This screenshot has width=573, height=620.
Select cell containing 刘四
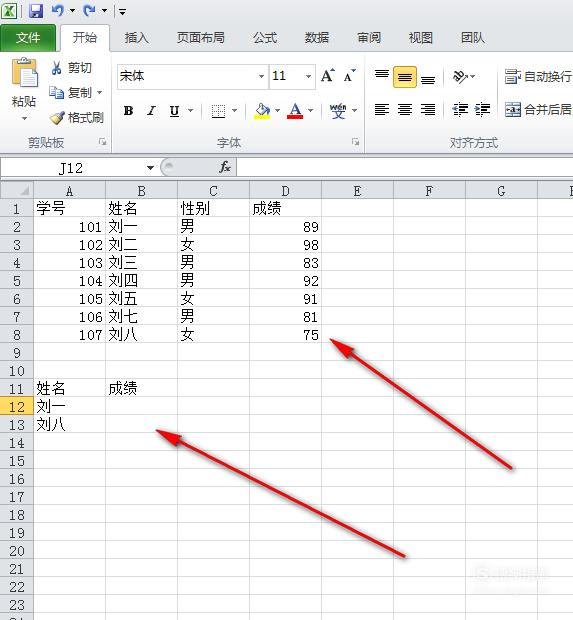tap(141, 281)
